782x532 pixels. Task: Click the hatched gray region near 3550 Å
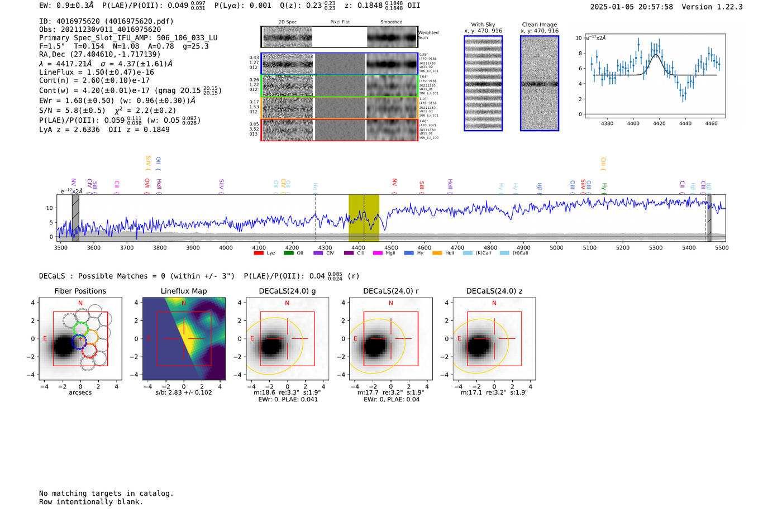coord(75,218)
